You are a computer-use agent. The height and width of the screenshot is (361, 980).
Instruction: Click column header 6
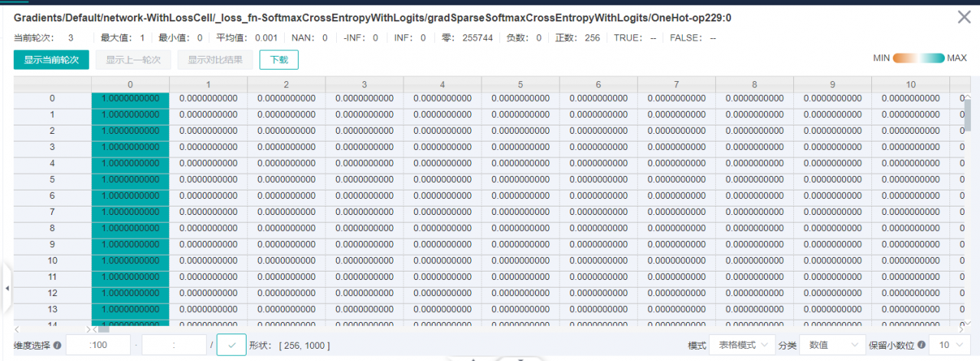(x=599, y=84)
